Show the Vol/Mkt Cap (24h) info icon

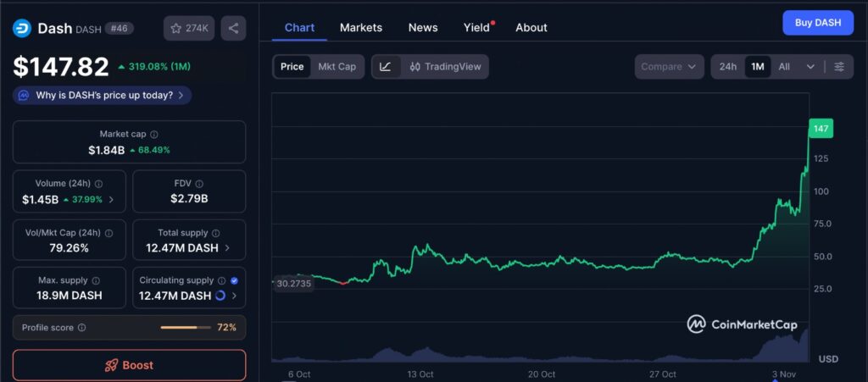click(109, 233)
